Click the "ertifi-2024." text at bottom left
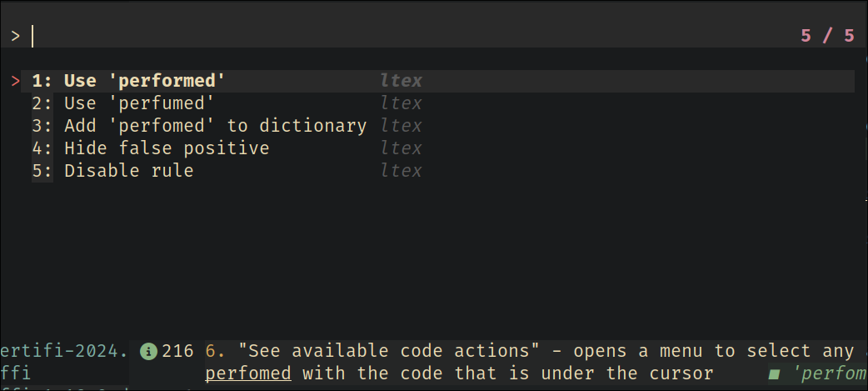The width and height of the screenshot is (868, 391). coord(64,351)
